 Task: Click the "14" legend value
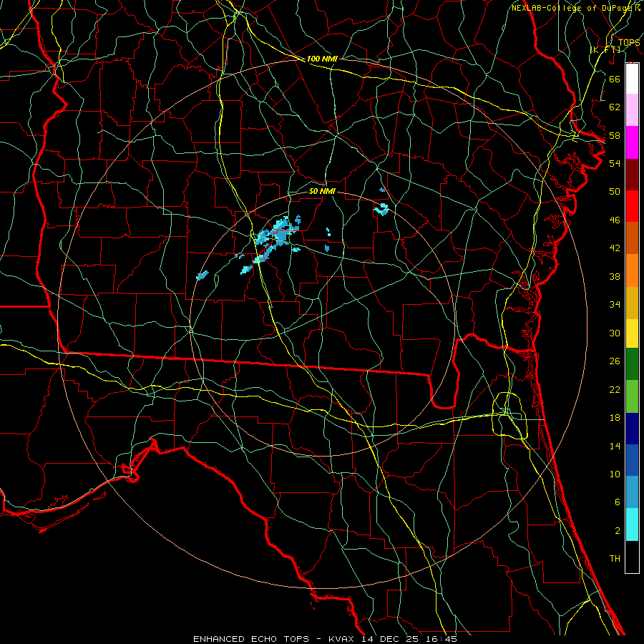615,446
